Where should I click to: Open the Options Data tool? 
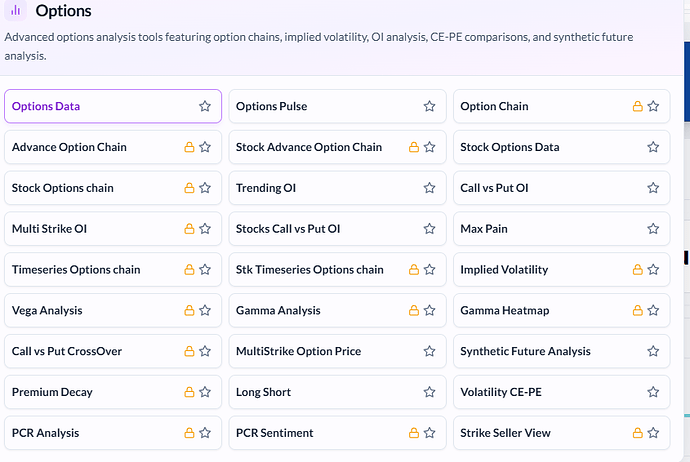click(46, 106)
